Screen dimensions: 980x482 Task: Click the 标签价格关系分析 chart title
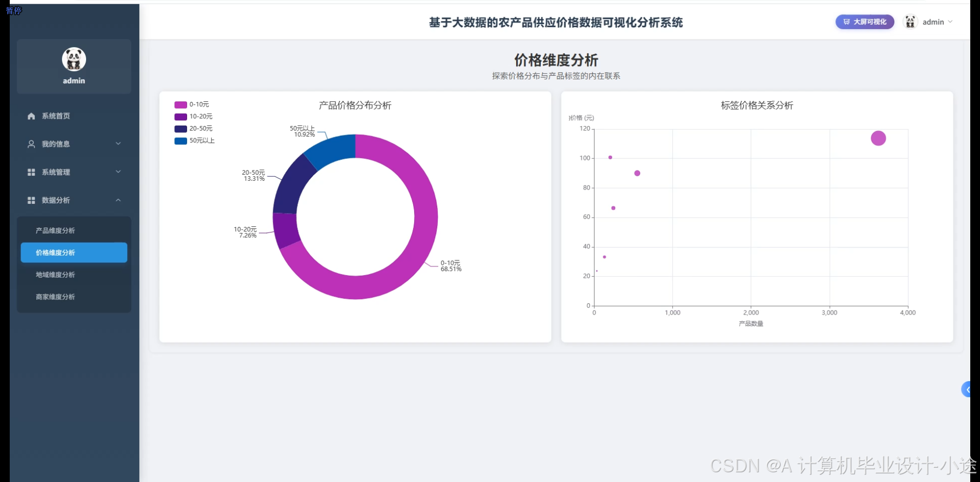pyautogui.click(x=757, y=106)
